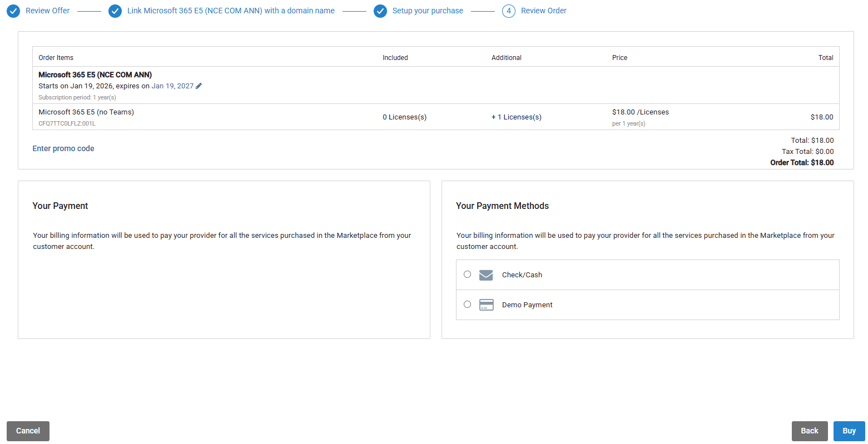Click the Review Order step label
868x444 pixels.
click(543, 11)
